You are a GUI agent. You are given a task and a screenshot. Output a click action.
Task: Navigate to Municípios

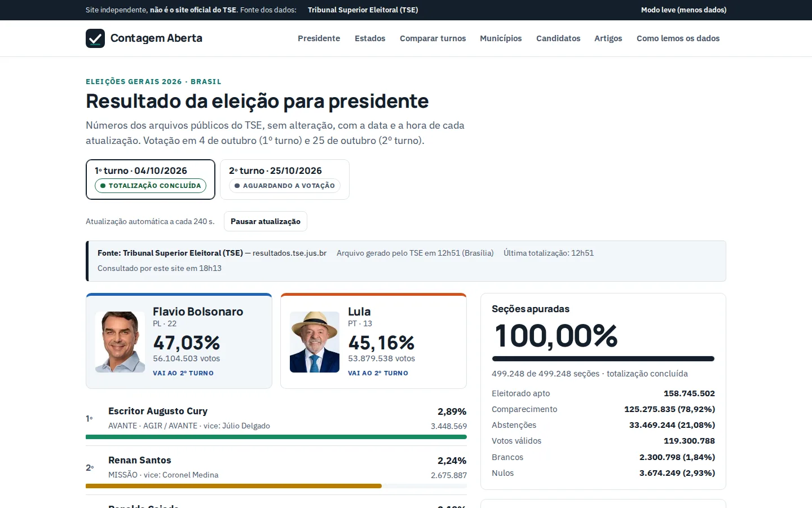tap(501, 38)
